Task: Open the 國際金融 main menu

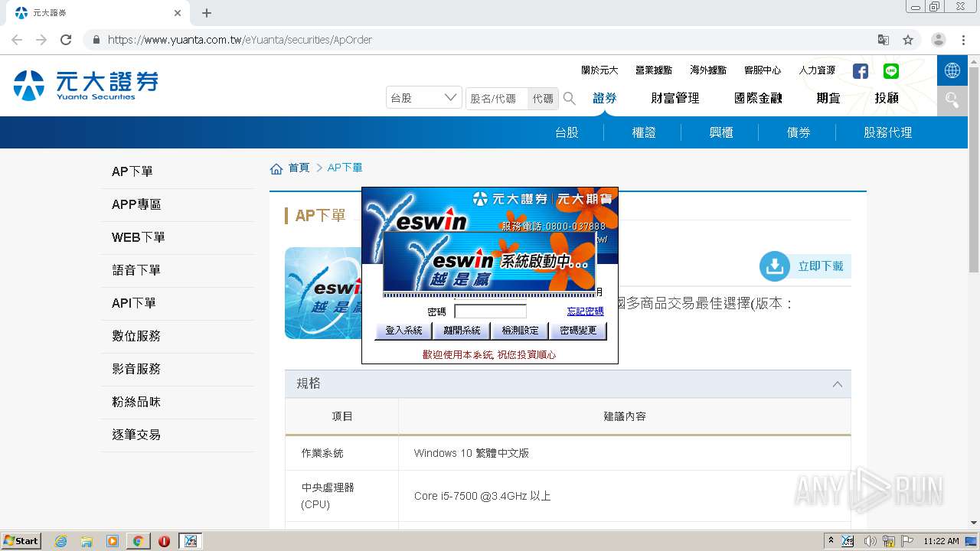Action: (758, 98)
